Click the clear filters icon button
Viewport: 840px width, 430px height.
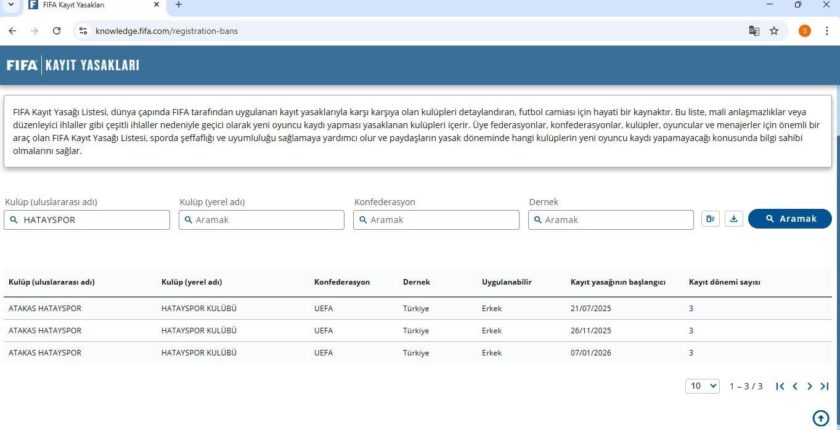point(710,219)
